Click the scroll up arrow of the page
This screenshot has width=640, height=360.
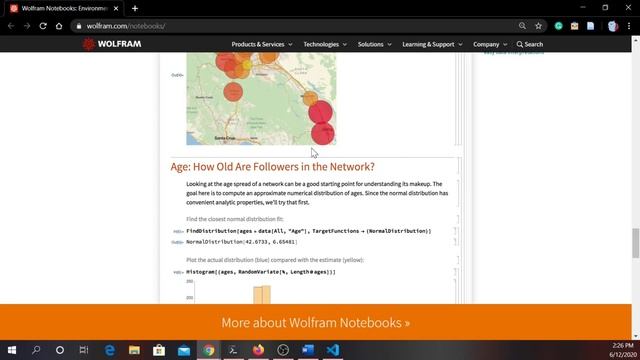coord(636,40)
